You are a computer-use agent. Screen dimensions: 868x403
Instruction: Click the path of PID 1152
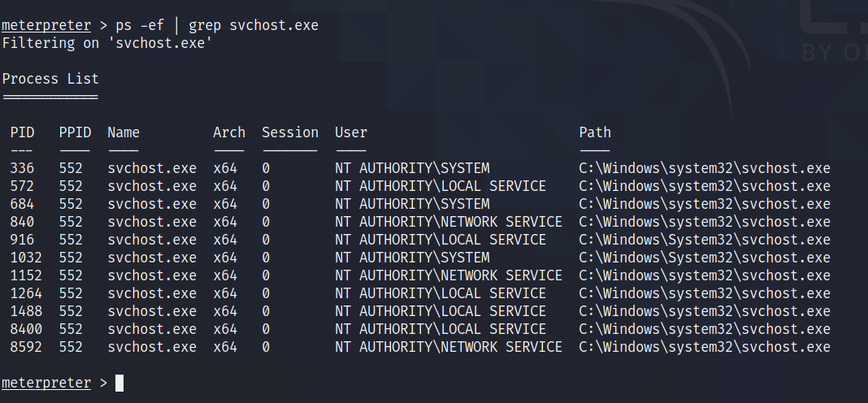click(x=705, y=275)
